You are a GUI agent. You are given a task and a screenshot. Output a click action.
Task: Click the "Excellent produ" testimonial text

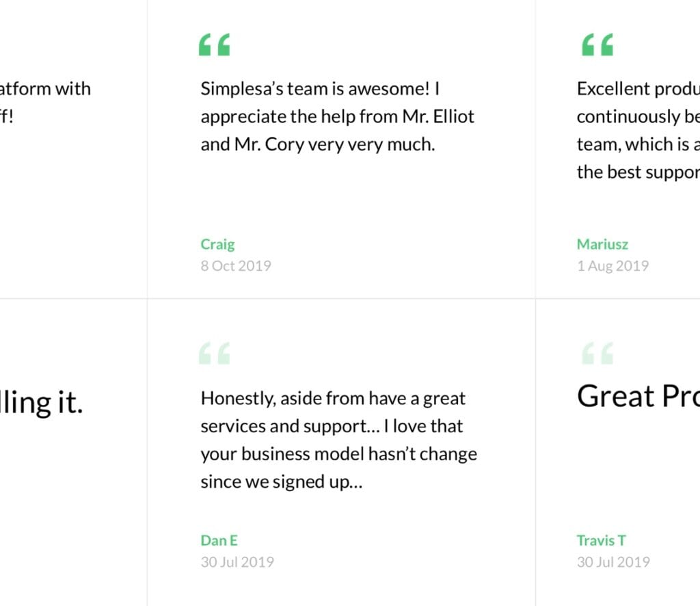coord(638,131)
